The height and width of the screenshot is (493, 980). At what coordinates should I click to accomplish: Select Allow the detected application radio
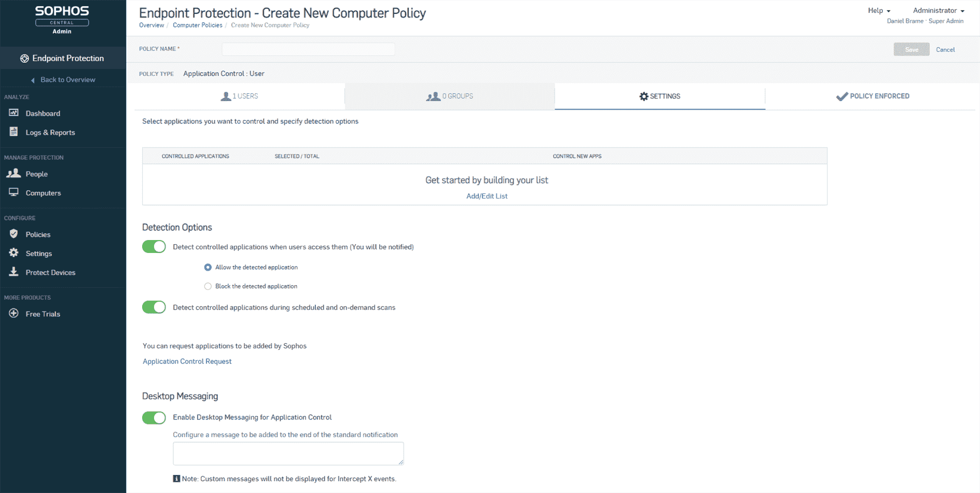(x=208, y=267)
